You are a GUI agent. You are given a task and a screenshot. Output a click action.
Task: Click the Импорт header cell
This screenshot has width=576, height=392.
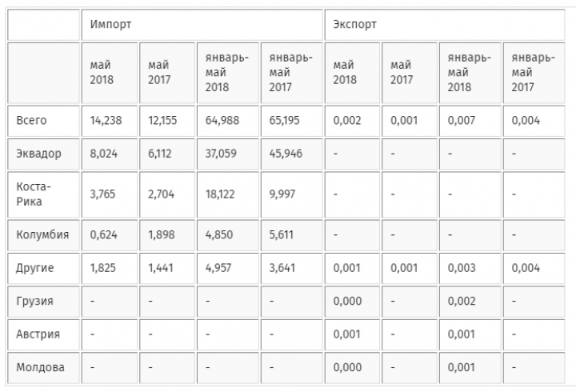click(x=202, y=25)
